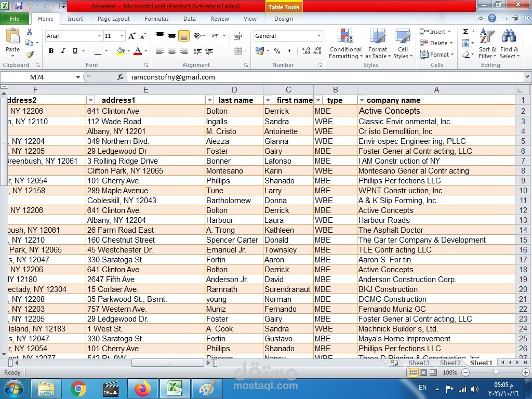Open Conditional Formatting menu
The image size is (532, 399).
click(x=345, y=44)
